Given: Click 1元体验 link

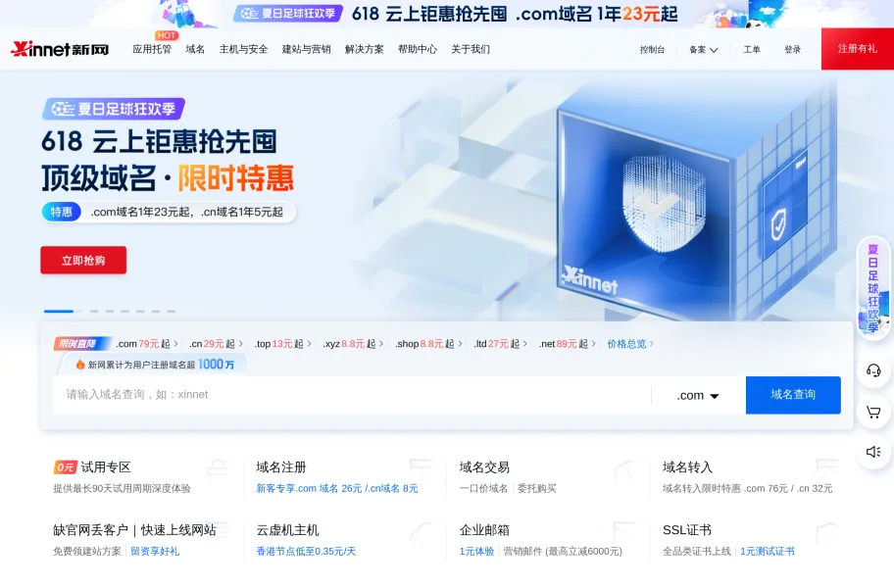Looking at the screenshot, I should click(476, 551).
